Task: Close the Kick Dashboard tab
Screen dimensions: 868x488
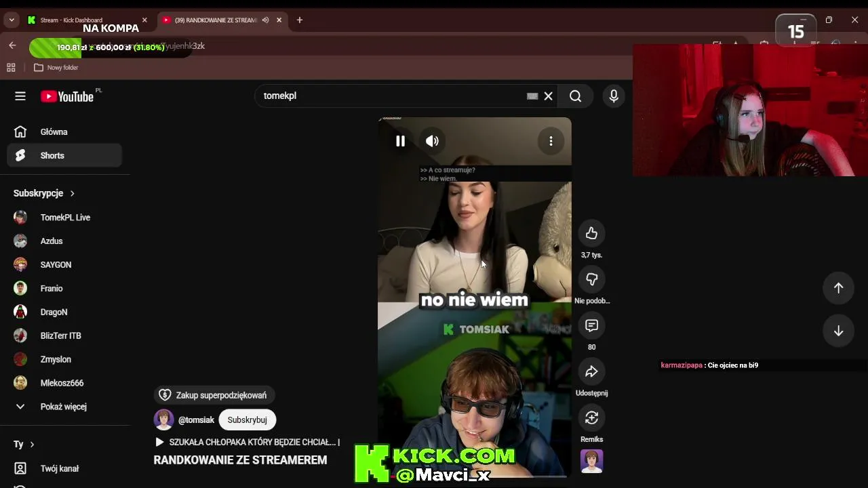Action: [144, 20]
